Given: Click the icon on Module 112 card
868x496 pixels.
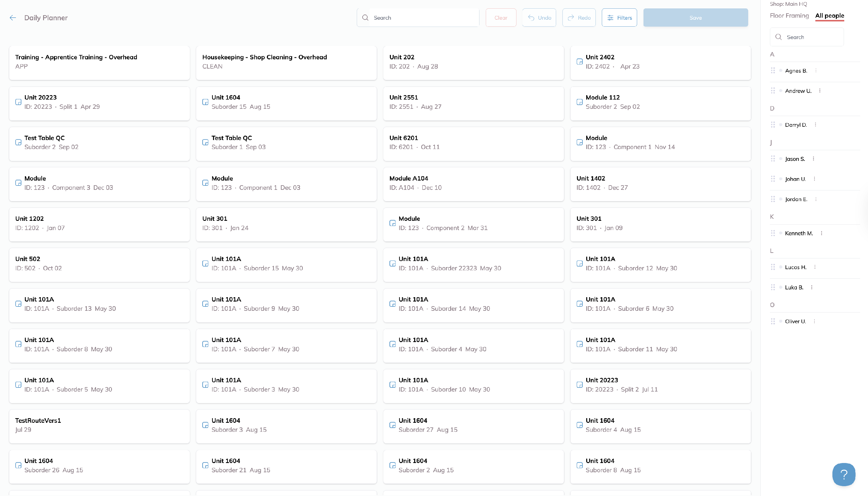Looking at the screenshot, I should click(x=579, y=102).
